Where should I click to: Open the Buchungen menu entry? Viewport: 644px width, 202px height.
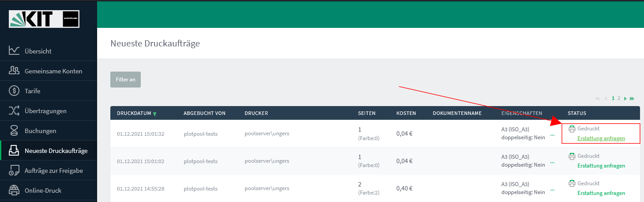click(x=49, y=131)
